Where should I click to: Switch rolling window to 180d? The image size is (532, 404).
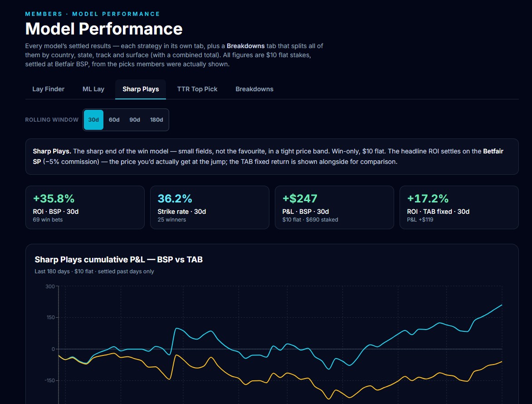(x=156, y=120)
